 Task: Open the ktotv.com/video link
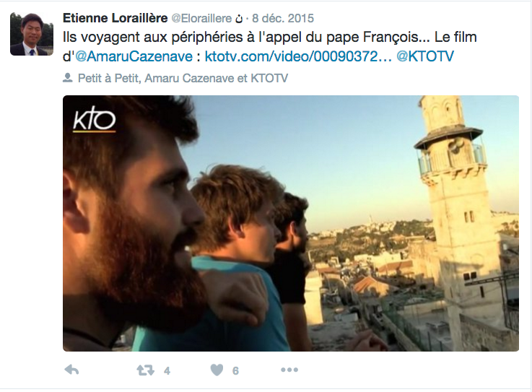pos(298,56)
